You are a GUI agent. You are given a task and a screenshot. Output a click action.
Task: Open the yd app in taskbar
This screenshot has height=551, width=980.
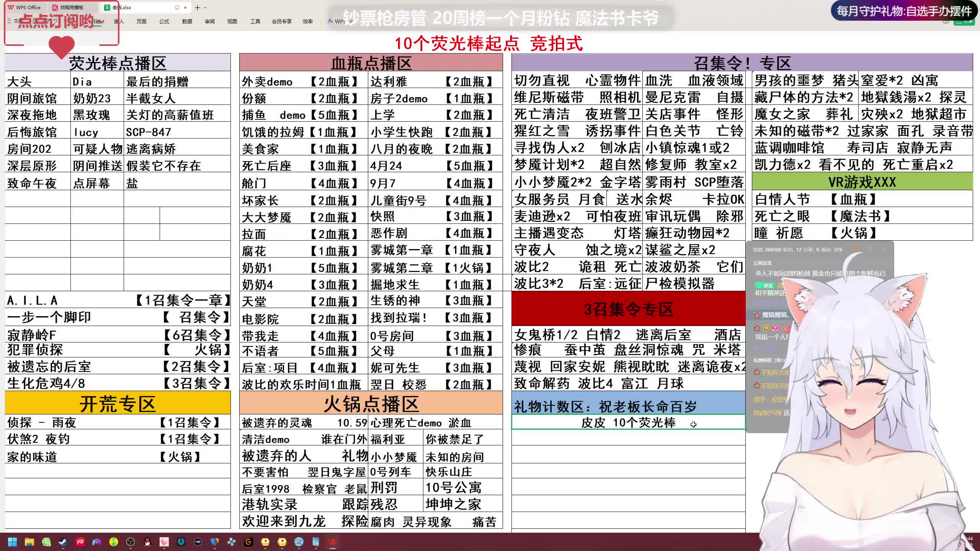tap(80, 542)
